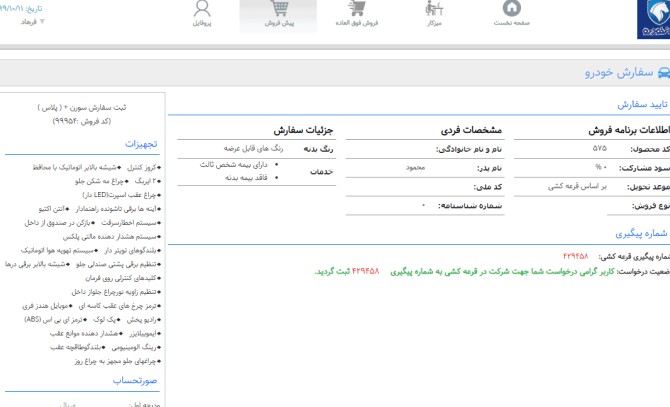Screen dimensions: 670x407
Task: Click the کد ملی field label
Action: 488,187
